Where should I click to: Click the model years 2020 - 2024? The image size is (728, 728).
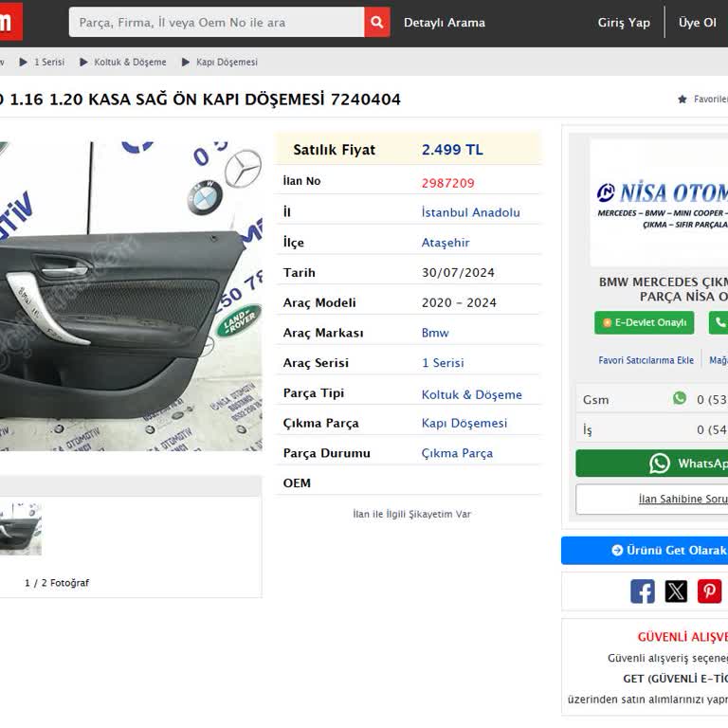coord(459,302)
